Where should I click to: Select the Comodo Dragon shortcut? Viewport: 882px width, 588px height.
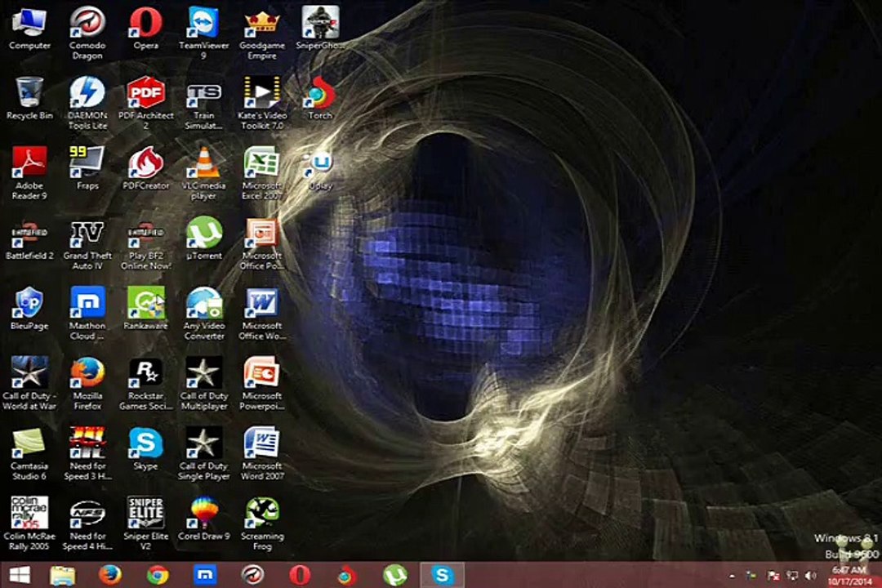click(x=87, y=33)
